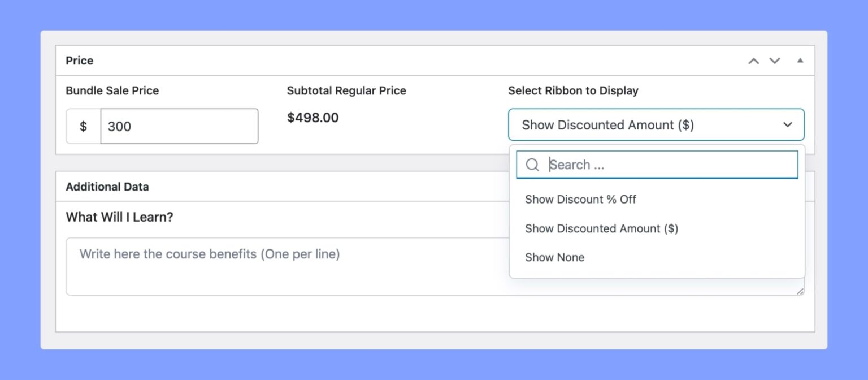Select Show Discounted Amount ($) from the list
868x380 pixels.
pos(601,228)
